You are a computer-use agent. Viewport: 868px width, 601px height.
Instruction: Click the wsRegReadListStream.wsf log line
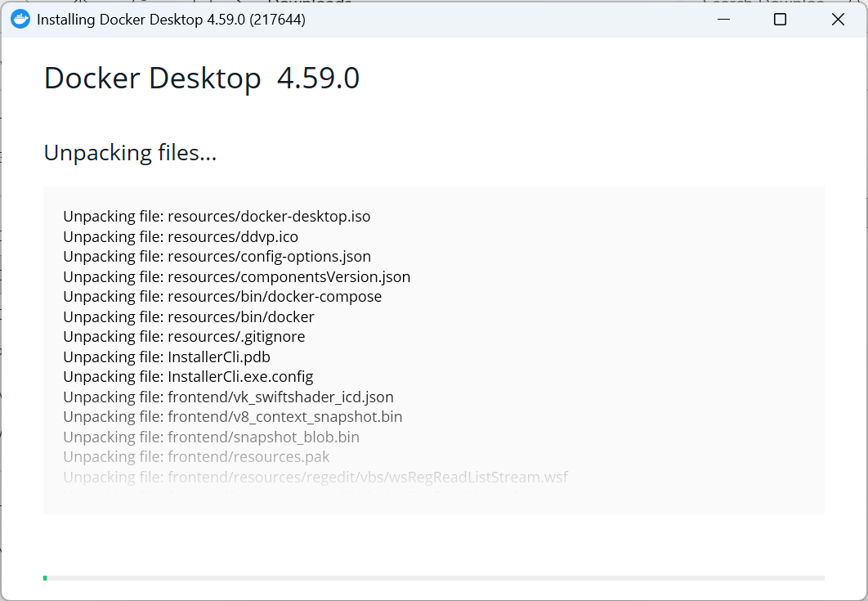point(315,477)
